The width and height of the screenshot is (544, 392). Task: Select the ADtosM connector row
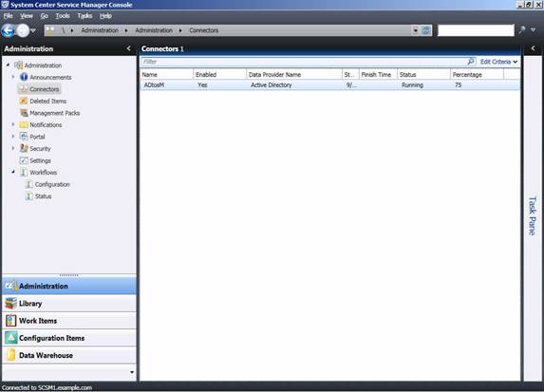330,85
